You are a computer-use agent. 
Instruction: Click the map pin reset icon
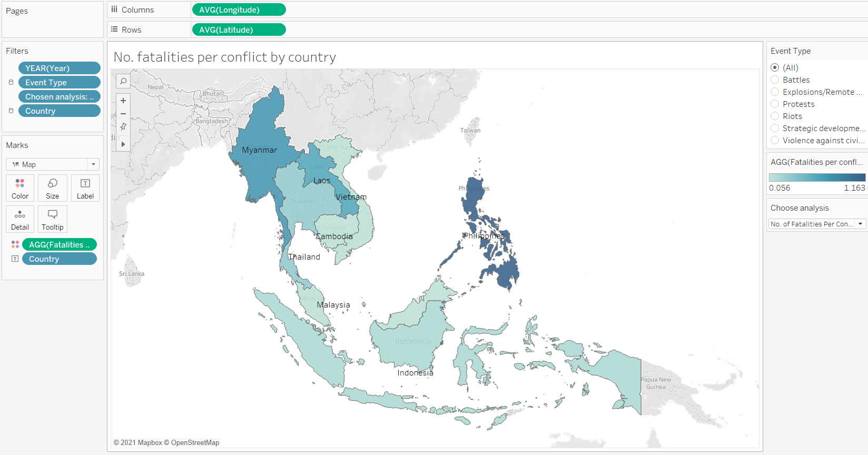pyautogui.click(x=123, y=127)
